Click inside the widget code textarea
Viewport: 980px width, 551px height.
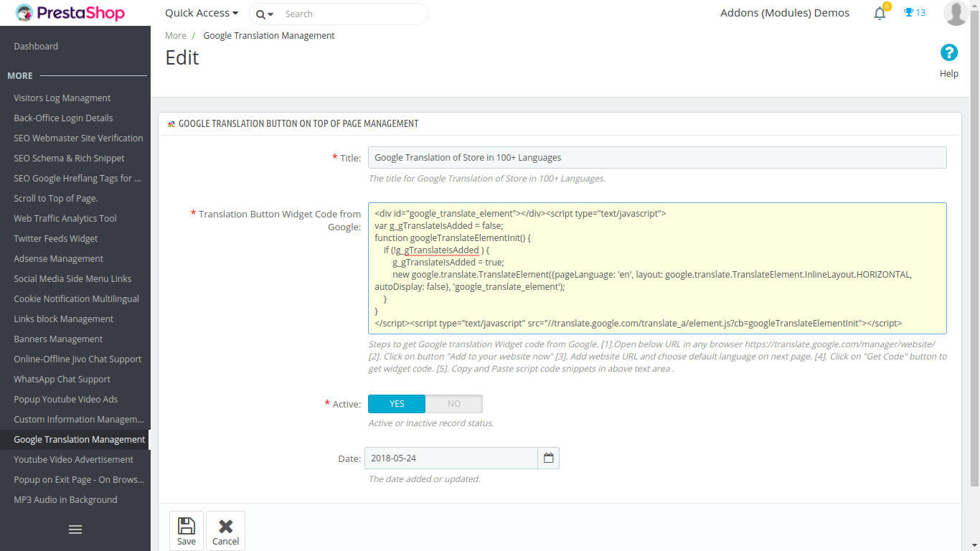(657, 268)
